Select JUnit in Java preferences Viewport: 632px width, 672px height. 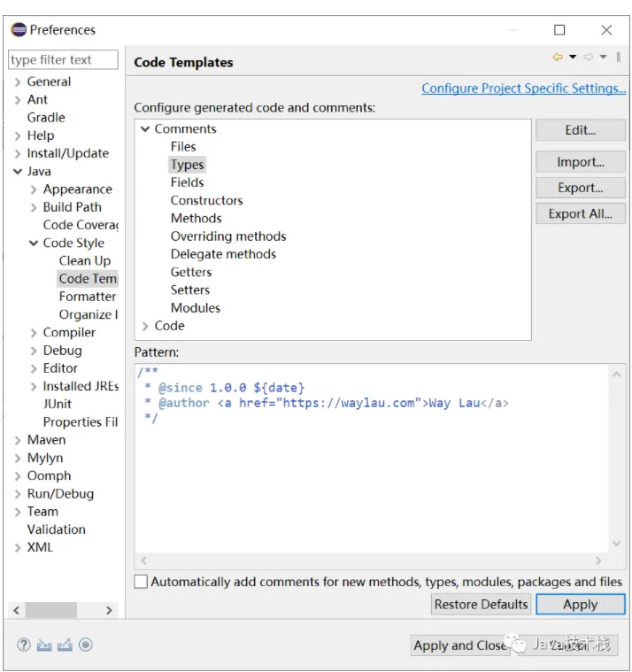(x=58, y=404)
